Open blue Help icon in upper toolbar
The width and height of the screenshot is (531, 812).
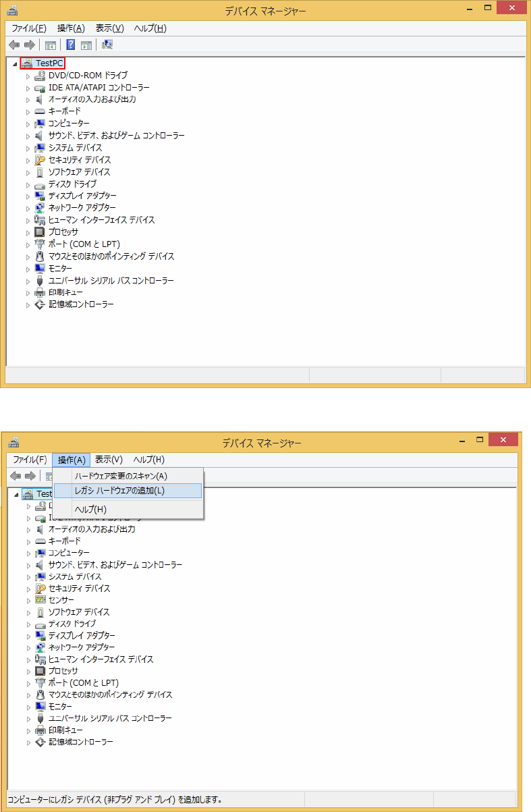(x=70, y=45)
